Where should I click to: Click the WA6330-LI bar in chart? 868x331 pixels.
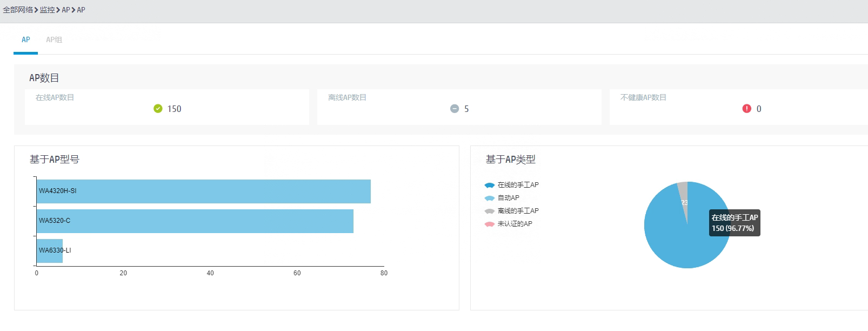[x=50, y=251]
